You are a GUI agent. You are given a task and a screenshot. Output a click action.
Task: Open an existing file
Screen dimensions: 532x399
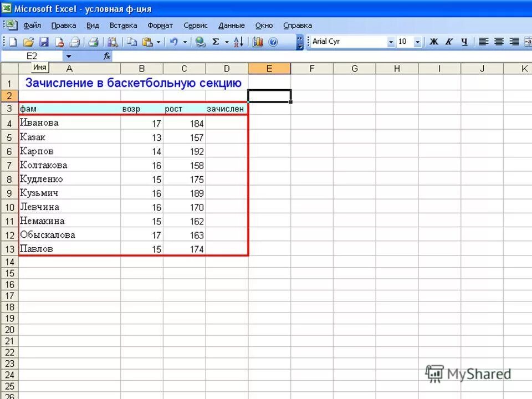click(29, 42)
